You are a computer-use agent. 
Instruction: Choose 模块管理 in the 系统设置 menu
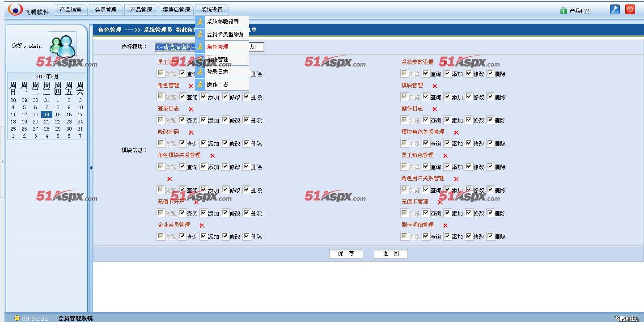222,59
